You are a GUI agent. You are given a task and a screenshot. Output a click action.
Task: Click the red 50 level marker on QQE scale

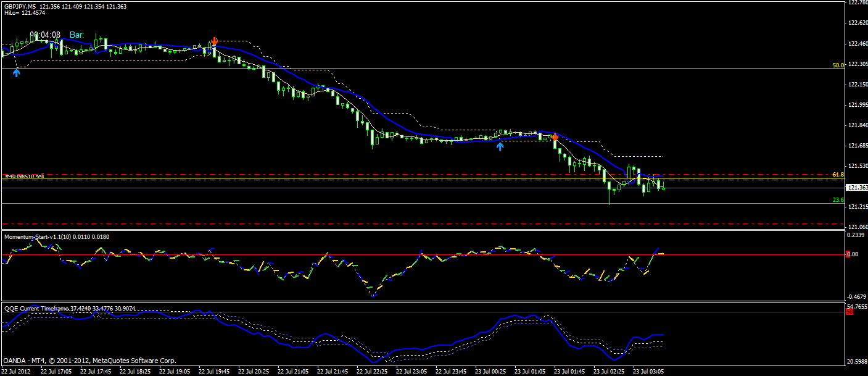(849, 312)
